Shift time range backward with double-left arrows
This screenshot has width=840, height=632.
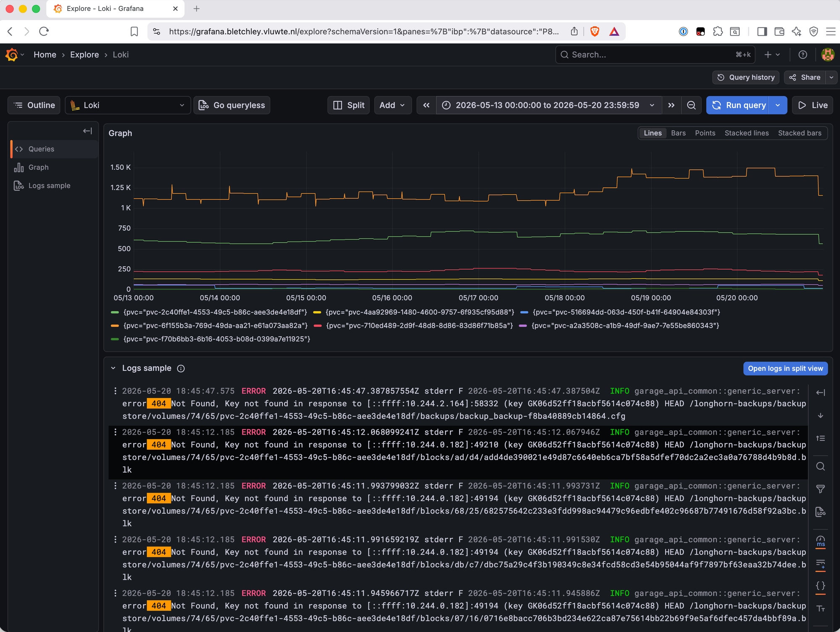click(x=426, y=105)
